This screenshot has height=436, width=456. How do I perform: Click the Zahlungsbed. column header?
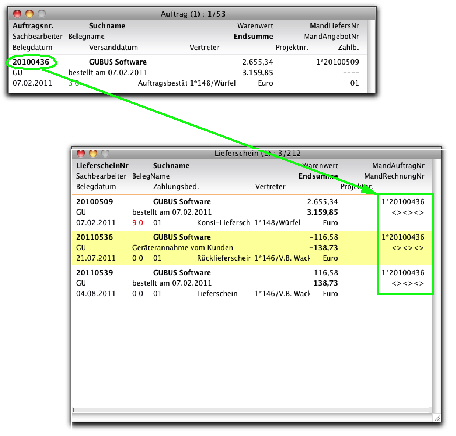coord(176,187)
